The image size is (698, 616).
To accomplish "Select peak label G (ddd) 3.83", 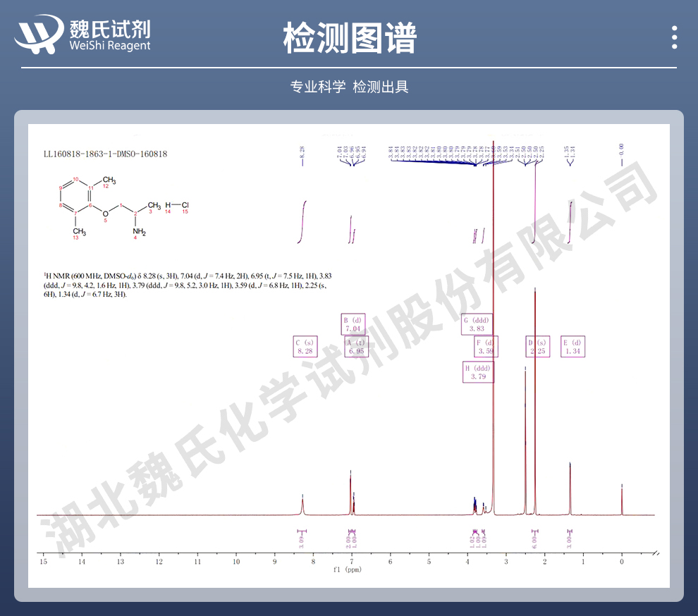I will 477,324.
